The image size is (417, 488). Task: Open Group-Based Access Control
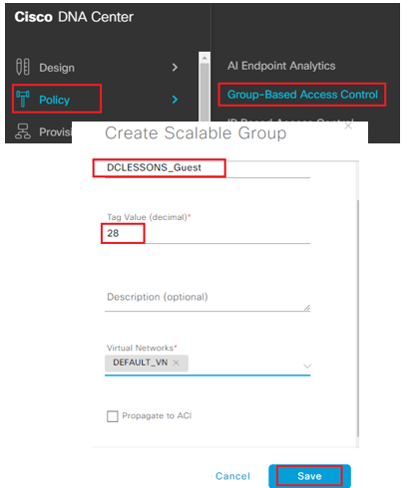coord(302,95)
